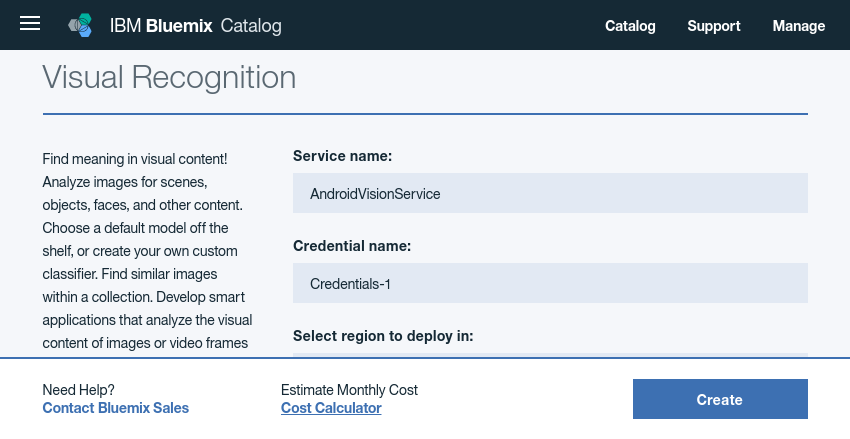Click the Visual Recognition description paragraph
Viewport: 850px width, 439px height.
pos(147,252)
